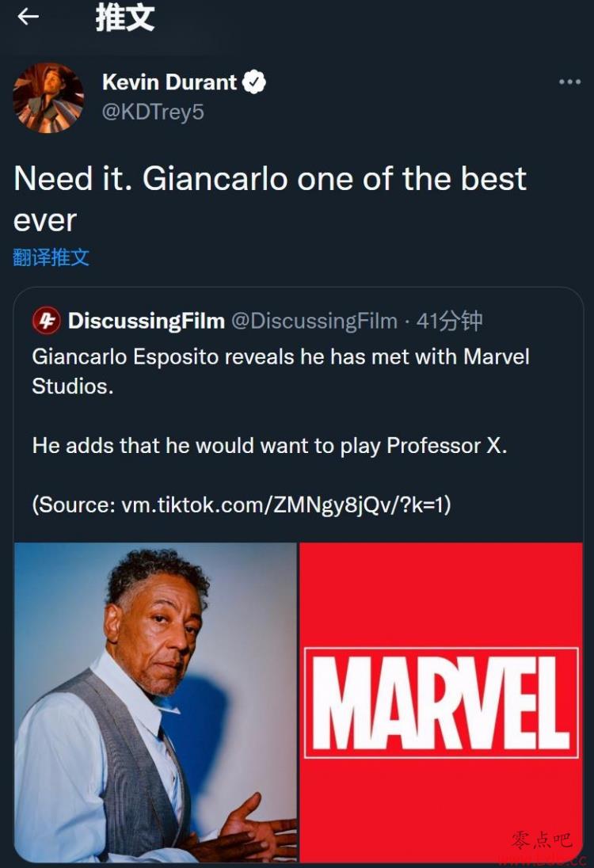This screenshot has height=868, width=594.
Task: Click the 推文 page title
Action: click(x=124, y=17)
